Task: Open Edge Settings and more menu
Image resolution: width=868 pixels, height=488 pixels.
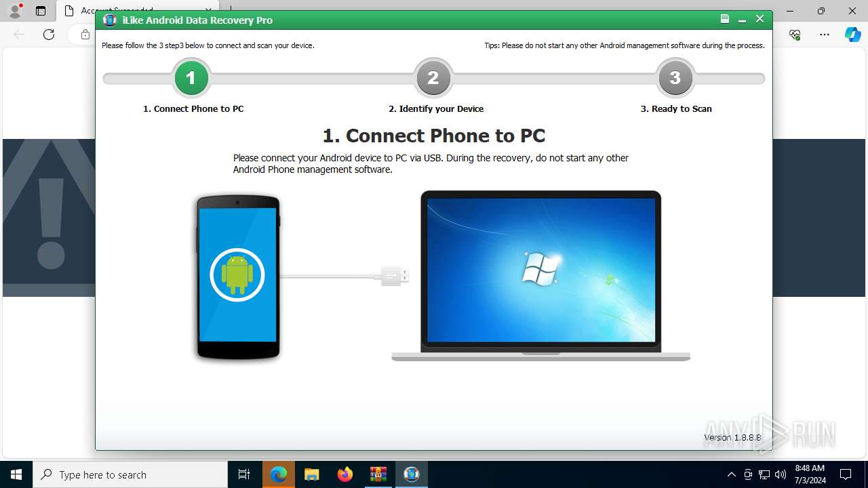Action: coord(825,35)
